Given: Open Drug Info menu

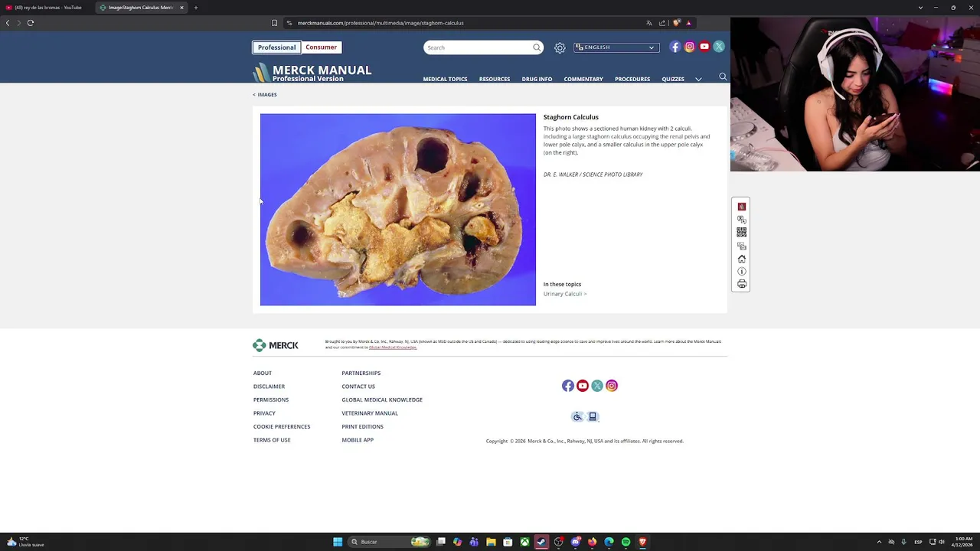Looking at the screenshot, I should pyautogui.click(x=537, y=79).
